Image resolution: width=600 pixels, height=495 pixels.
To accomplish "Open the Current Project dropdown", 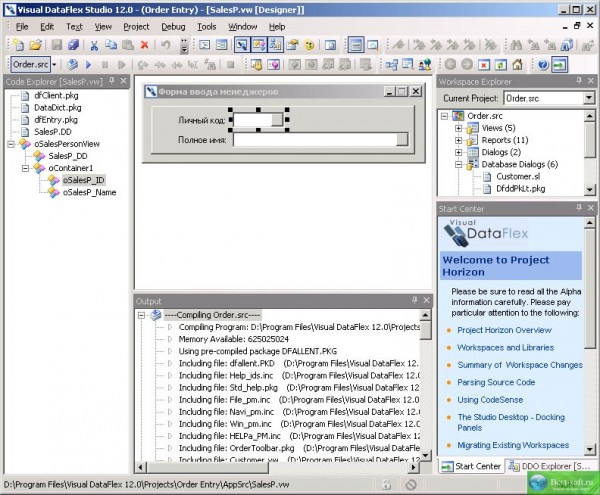I will pyautogui.click(x=589, y=98).
